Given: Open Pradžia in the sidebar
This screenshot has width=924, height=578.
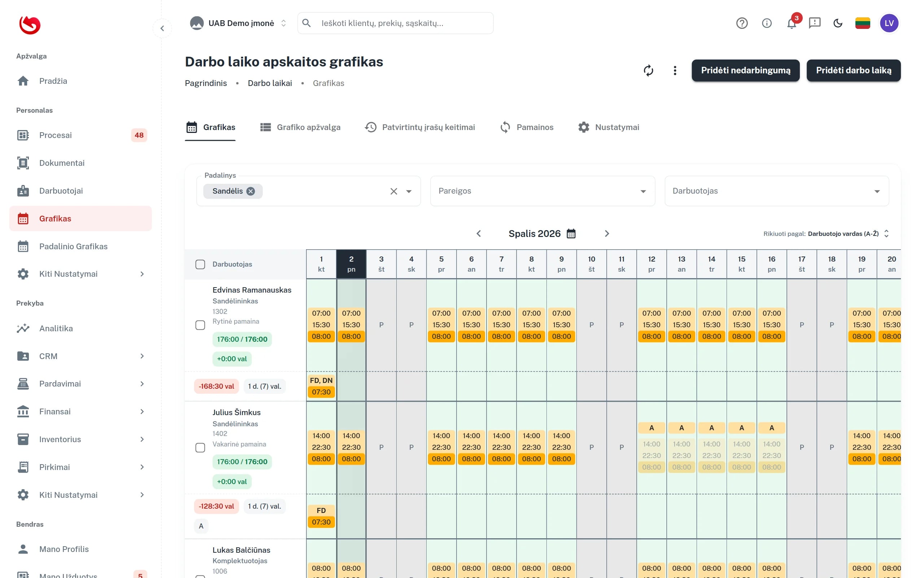Looking at the screenshot, I should click(80, 81).
